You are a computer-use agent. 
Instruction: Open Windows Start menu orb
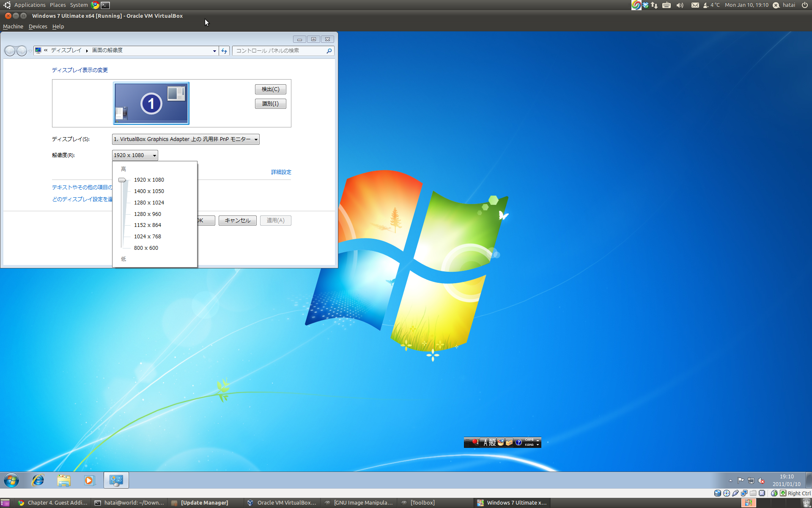click(x=11, y=480)
